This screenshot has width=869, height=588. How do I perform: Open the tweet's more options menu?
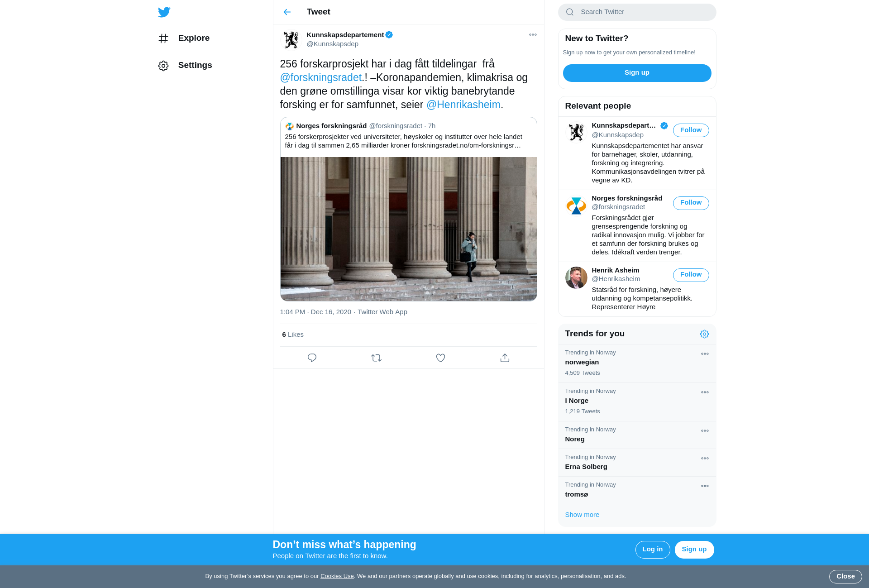[533, 35]
